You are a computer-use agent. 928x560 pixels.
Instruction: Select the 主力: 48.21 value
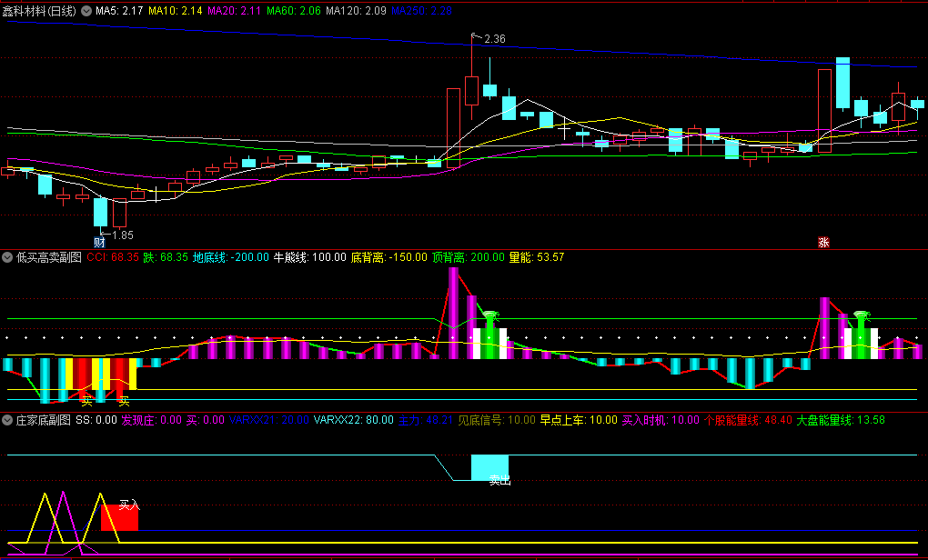tap(426, 420)
